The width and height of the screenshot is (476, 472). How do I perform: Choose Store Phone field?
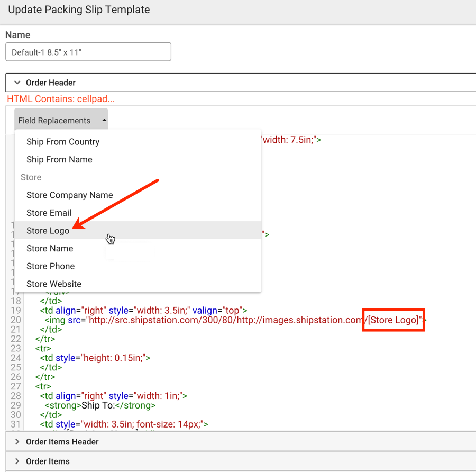tap(138, 266)
